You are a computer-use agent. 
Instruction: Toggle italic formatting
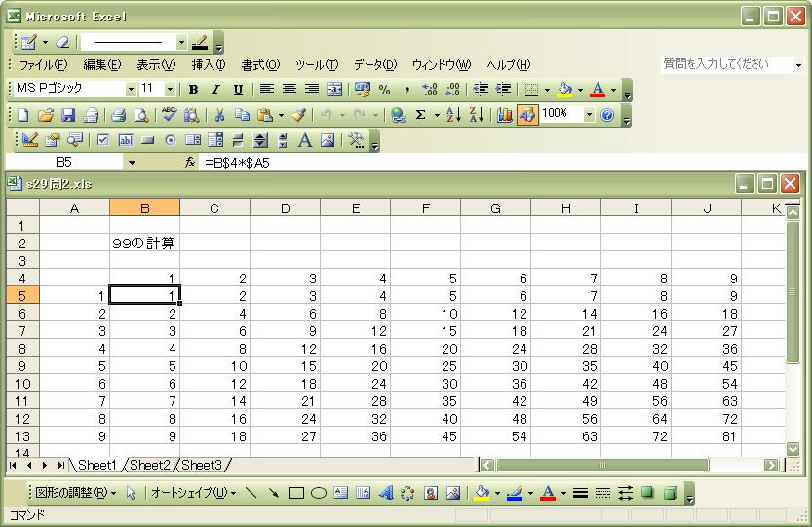click(x=215, y=90)
